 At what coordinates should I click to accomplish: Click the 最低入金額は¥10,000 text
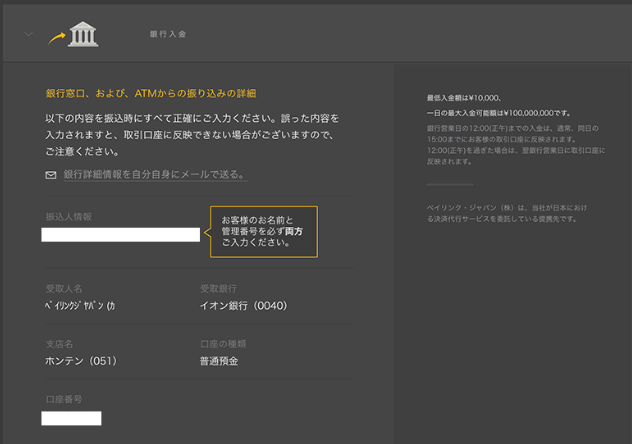(x=464, y=98)
